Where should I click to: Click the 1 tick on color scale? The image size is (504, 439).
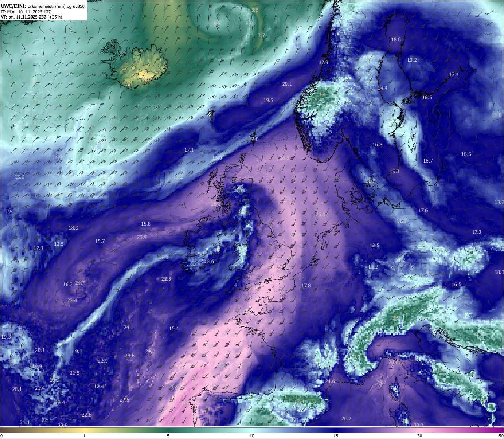(x=84, y=436)
